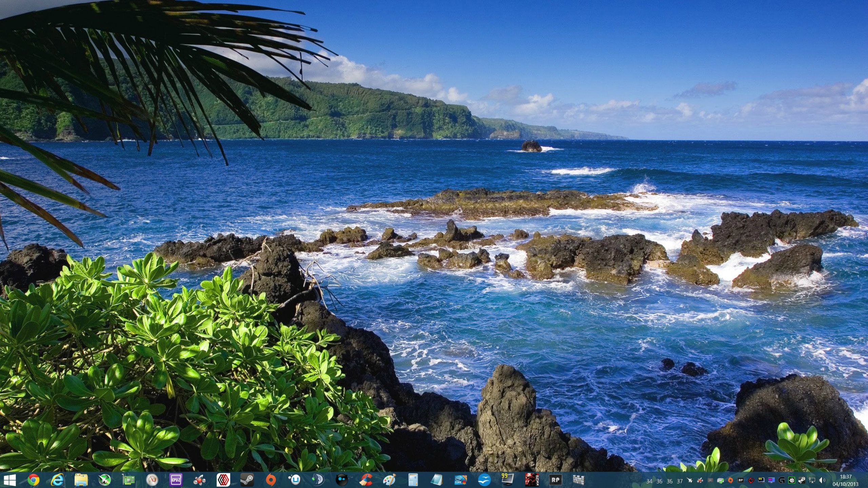
Task: Open Origin from the system tray
Action: coord(730,480)
